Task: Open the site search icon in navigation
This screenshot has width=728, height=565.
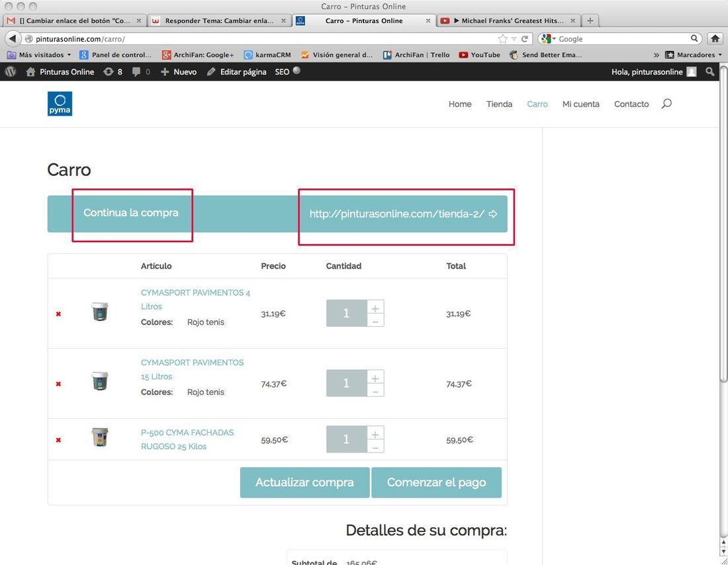Action: (x=666, y=103)
